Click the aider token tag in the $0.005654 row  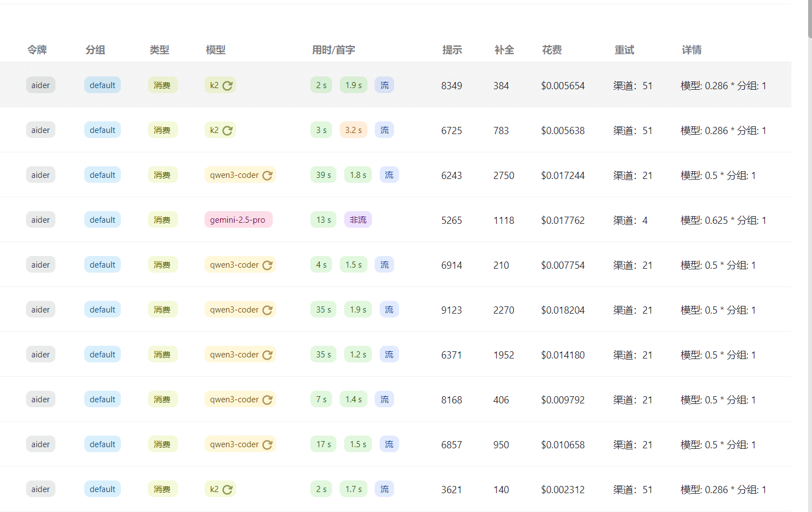(x=40, y=85)
